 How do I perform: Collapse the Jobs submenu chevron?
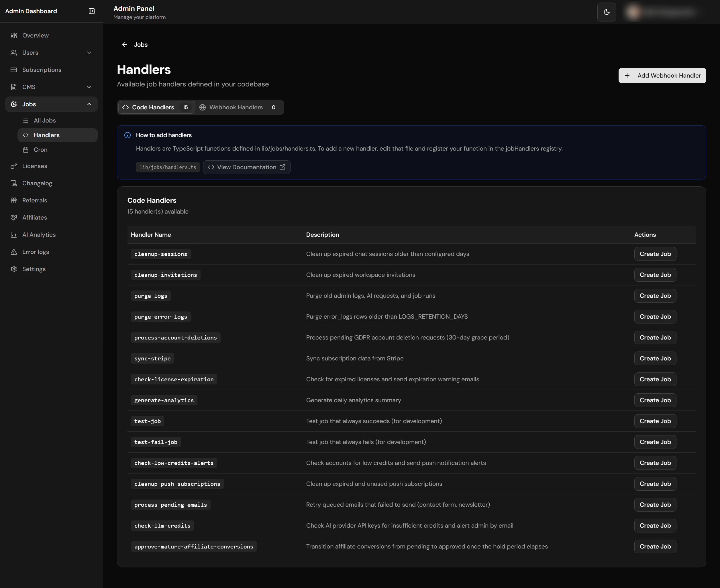click(89, 104)
